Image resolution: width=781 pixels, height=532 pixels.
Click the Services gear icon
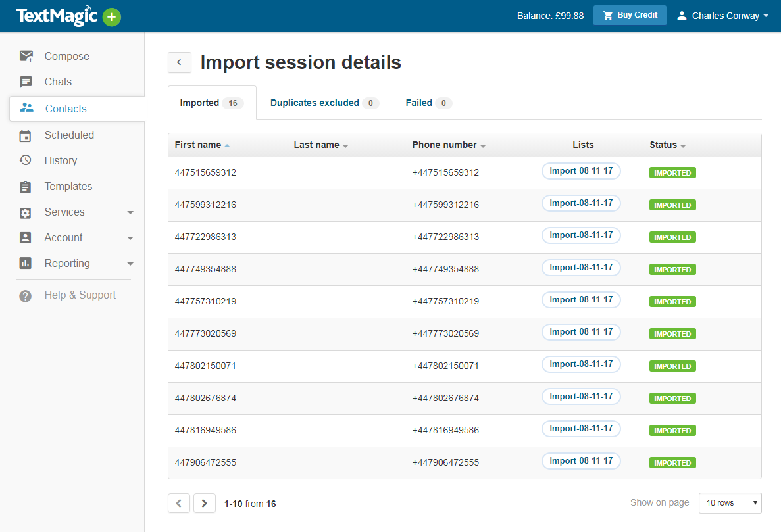pos(25,212)
